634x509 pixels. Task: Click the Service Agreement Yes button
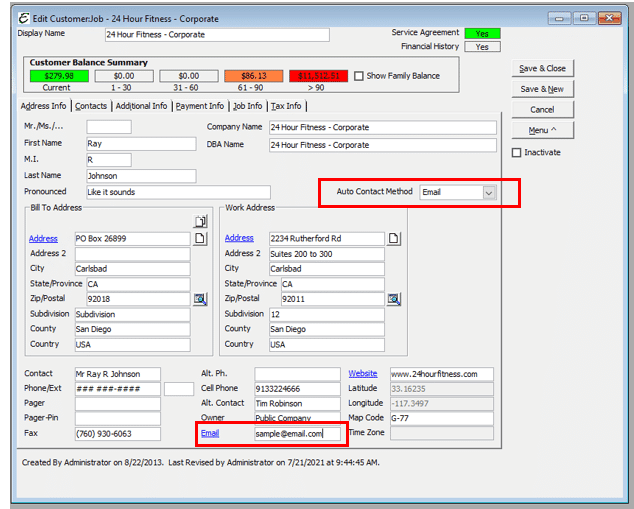(482, 34)
